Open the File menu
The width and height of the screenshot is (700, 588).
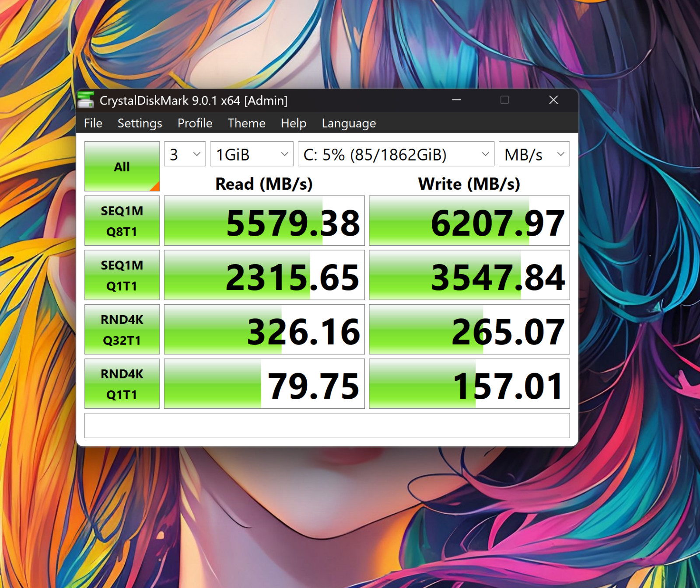coord(93,123)
